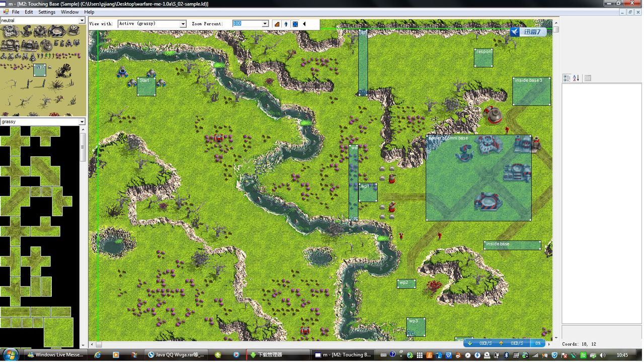Click the Xunlei 7 floating widget

point(528,32)
